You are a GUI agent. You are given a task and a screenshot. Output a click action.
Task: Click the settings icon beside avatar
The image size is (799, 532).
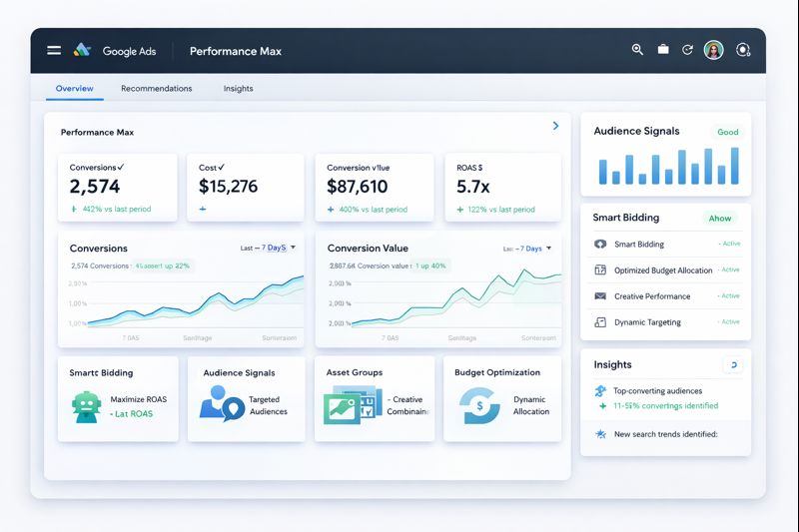pos(743,50)
